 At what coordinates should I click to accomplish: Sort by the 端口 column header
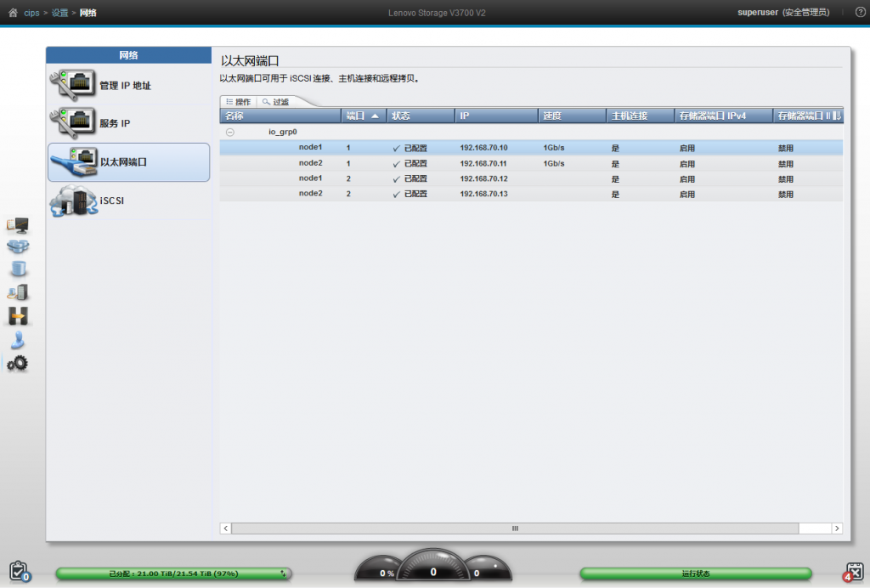tap(363, 116)
